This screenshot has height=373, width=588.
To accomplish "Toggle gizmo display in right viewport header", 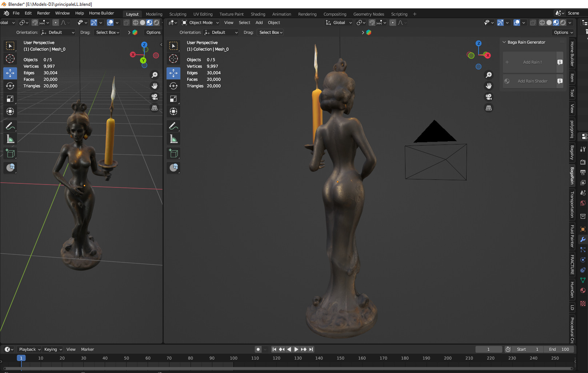I will point(500,23).
